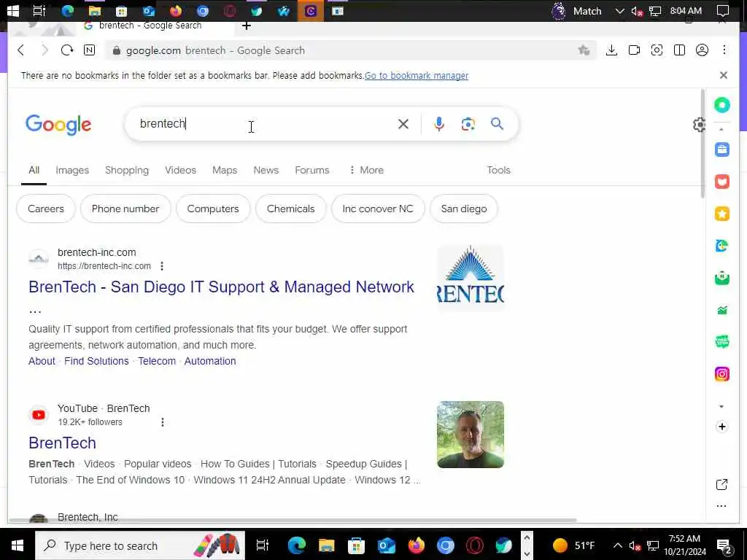This screenshot has width=747, height=560.
Task: Switch to the Maps tab
Action: point(225,170)
